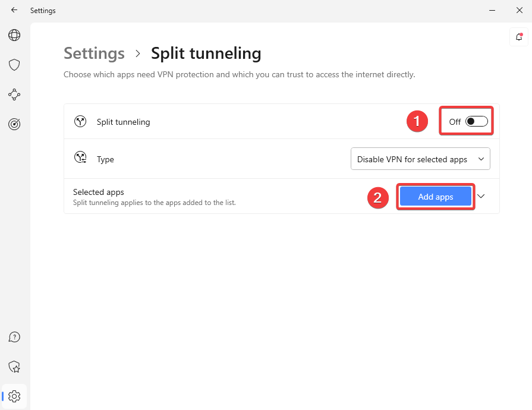Select the Settings gear icon
The height and width of the screenshot is (410, 532).
pyautogui.click(x=14, y=396)
